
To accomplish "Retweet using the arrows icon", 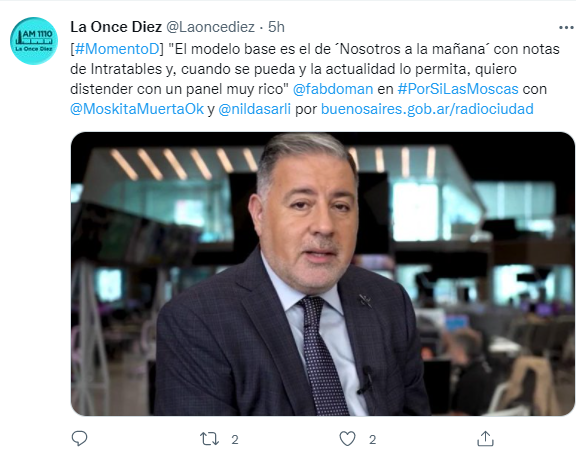I will pos(209,439).
